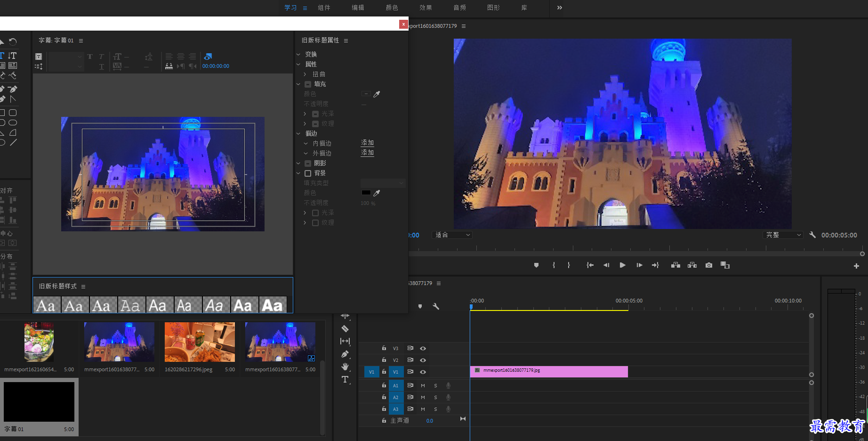Select the arc shape tool
This screenshot has height=441, width=868.
13,132
